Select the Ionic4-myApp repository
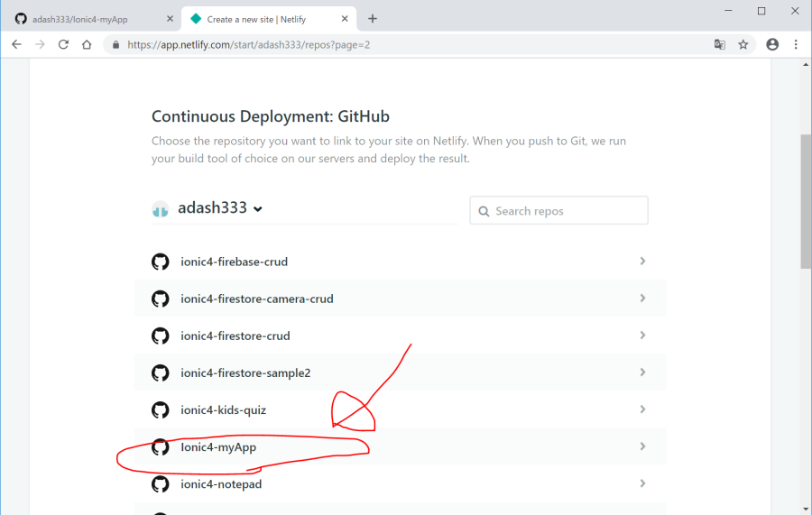 click(x=225, y=446)
